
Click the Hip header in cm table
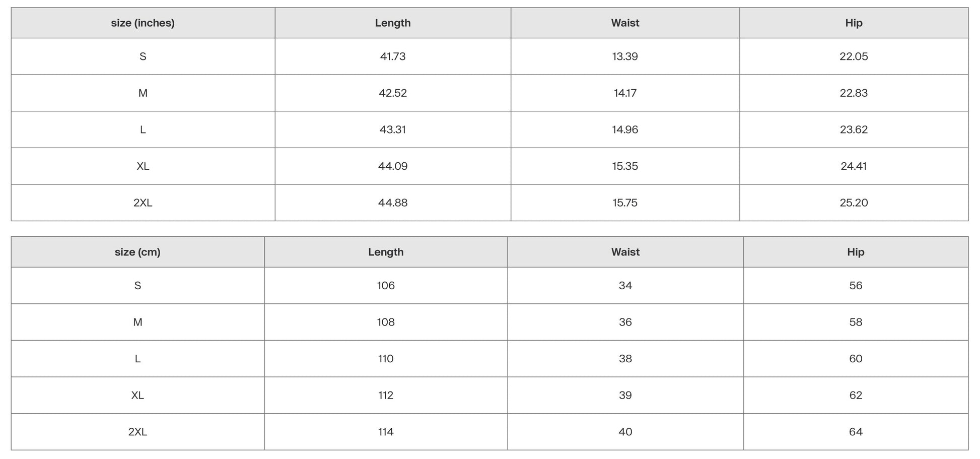[856, 252]
